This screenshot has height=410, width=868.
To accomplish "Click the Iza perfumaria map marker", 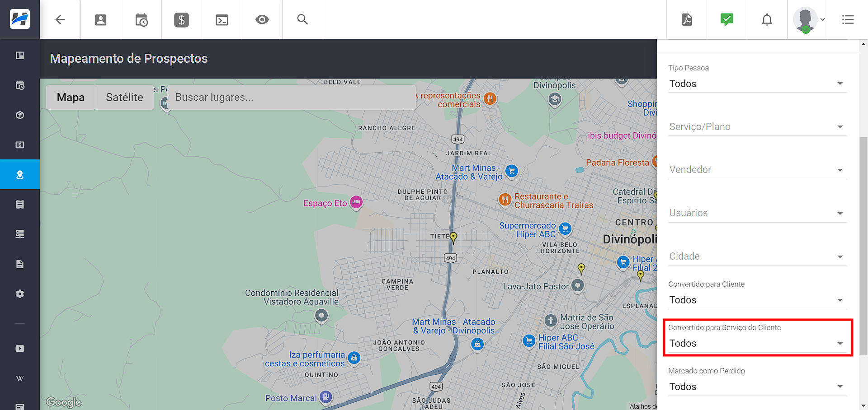I will [354, 358].
